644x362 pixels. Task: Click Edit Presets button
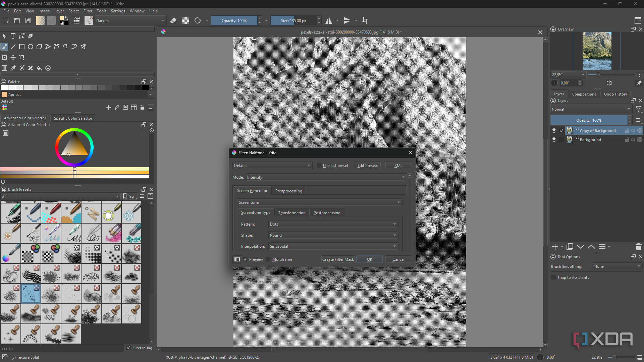pos(367,166)
